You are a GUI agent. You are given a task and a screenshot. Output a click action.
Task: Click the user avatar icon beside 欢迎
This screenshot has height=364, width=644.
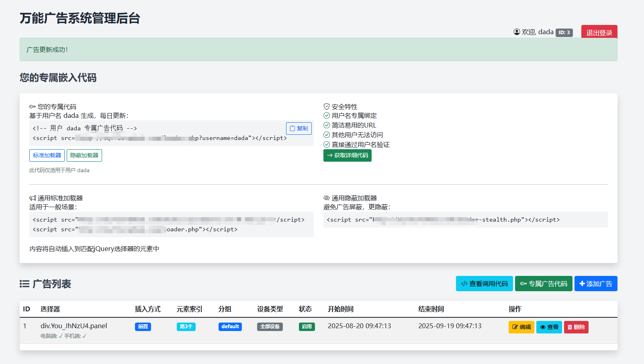tap(517, 32)
